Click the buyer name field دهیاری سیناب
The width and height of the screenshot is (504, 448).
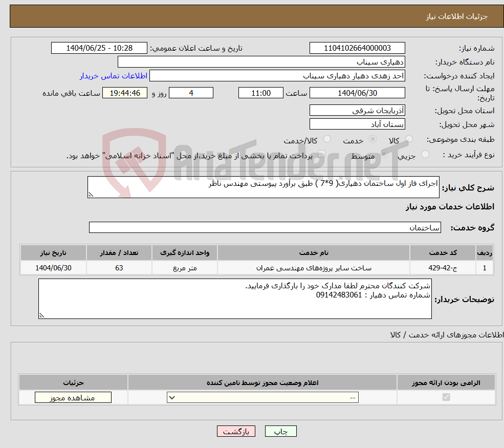tap(261, 62)
